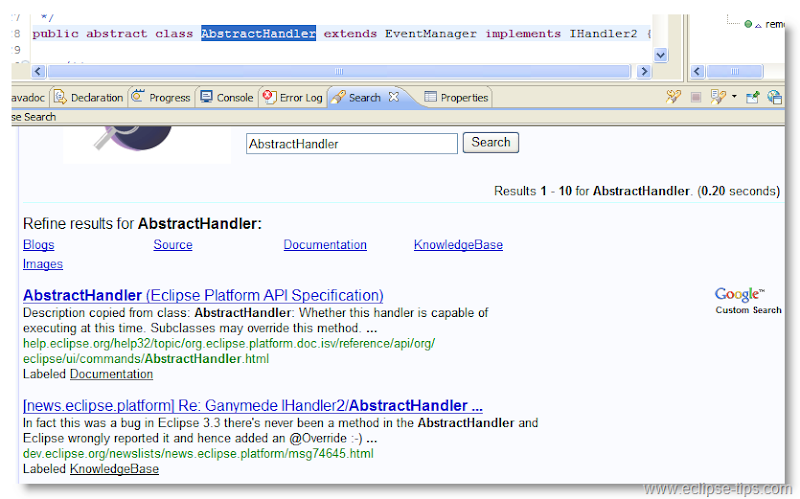Pin the Search view
The image size is (800, 499).
[753, 97]
